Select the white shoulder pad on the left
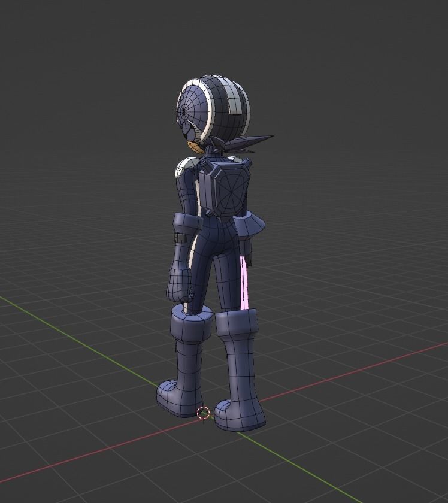The height and width of the screenshot is (503, 448). click(187, 166)
